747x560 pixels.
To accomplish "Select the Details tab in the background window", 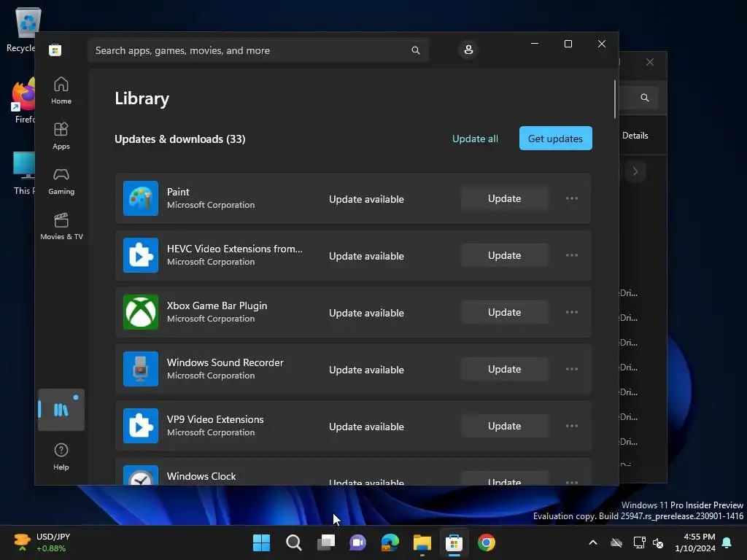I will (x=635, y=135).
